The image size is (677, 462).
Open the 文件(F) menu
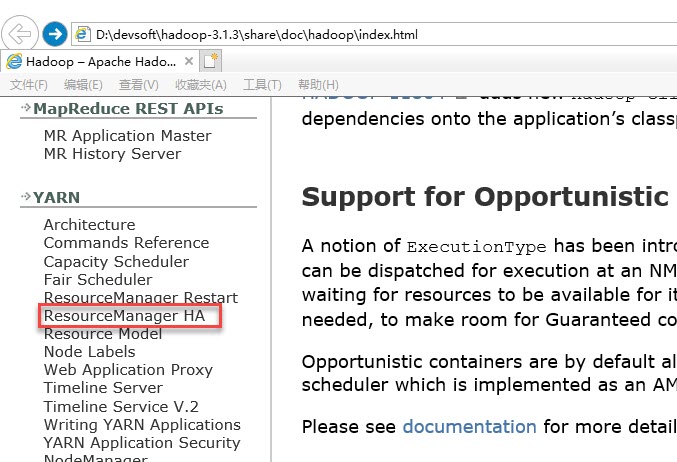28,85
